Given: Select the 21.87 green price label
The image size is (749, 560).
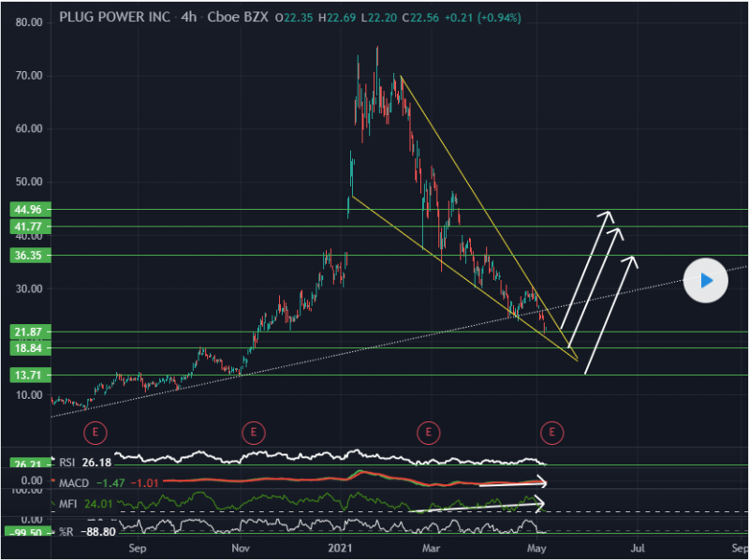Looking at the screenshot, I should pyautogui.click(x=24, y=332).
